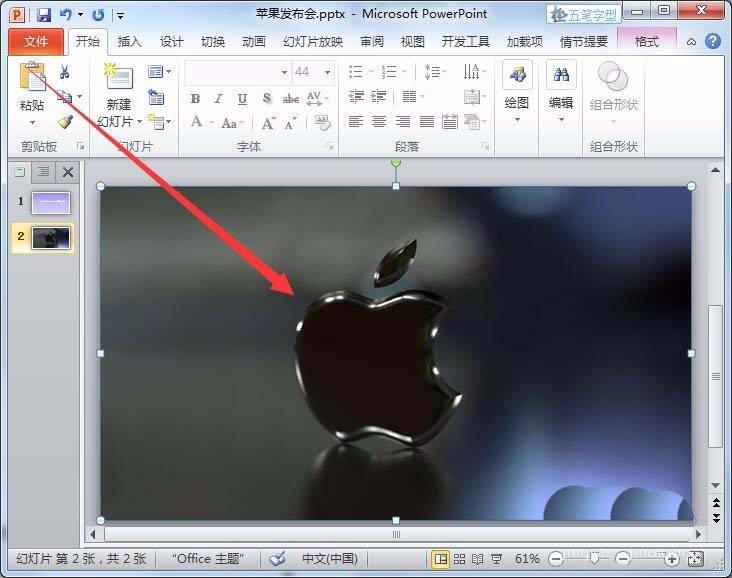Open Font dialog launcher in 字体 group
Image resolution: width=732 pixels, height=578 pixels.
pyautogui.click(x=330, y=147)
